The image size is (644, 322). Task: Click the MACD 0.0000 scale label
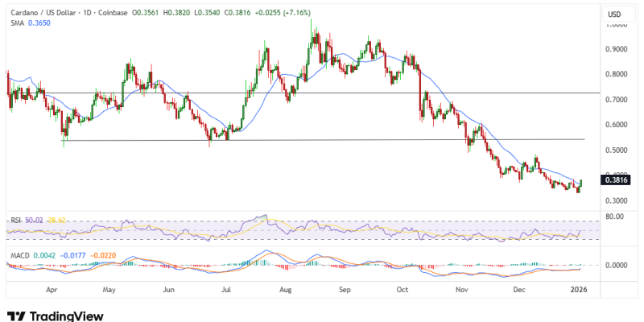coord(614,265)
